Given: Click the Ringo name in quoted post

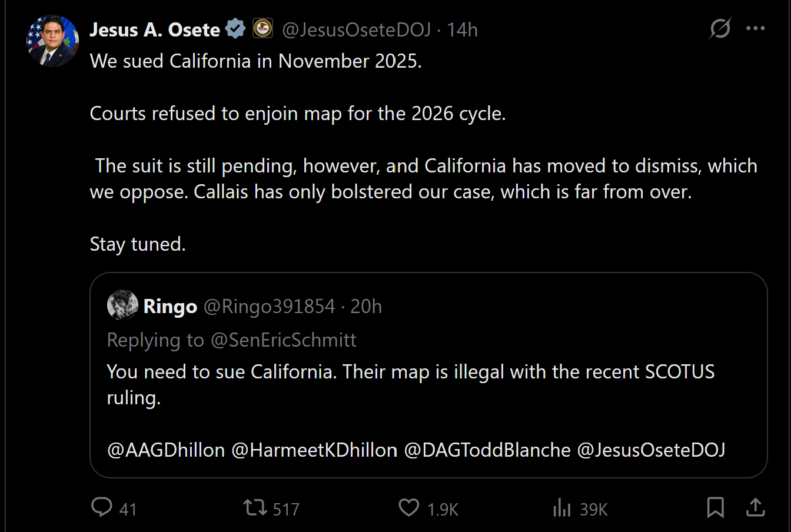Looking at the screenshot, I should (170, 307).
